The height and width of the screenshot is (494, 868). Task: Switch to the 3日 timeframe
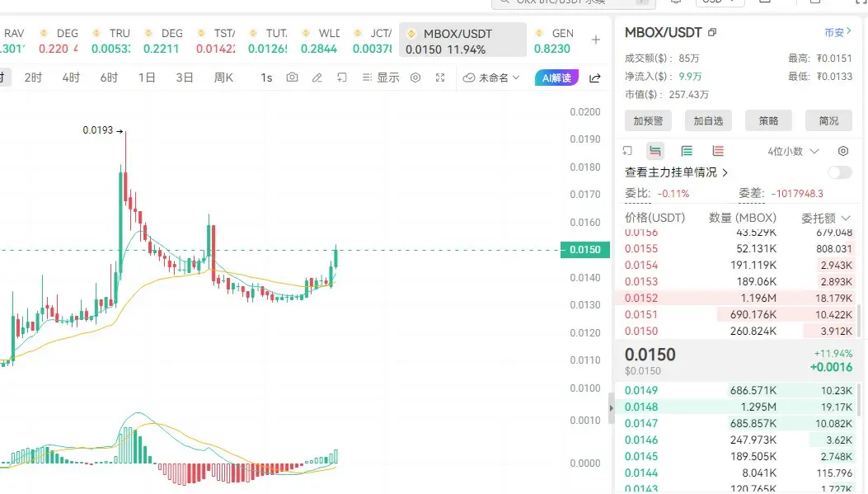(185, 78)
